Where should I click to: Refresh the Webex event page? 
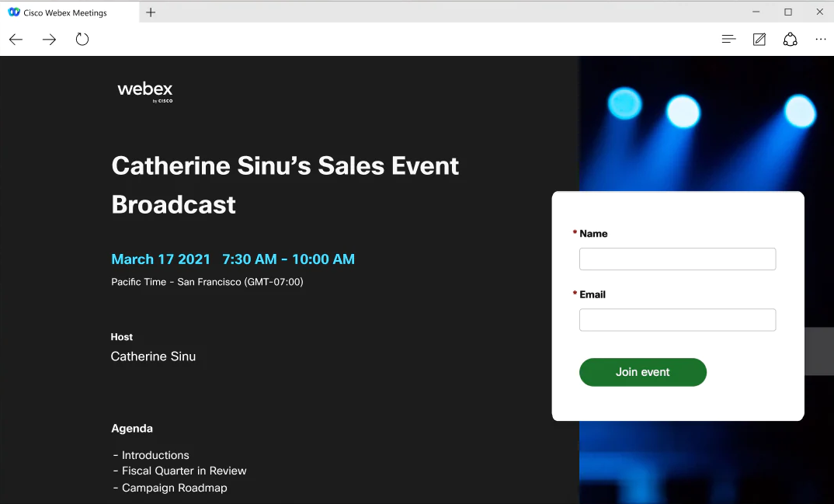coord(82,40)
